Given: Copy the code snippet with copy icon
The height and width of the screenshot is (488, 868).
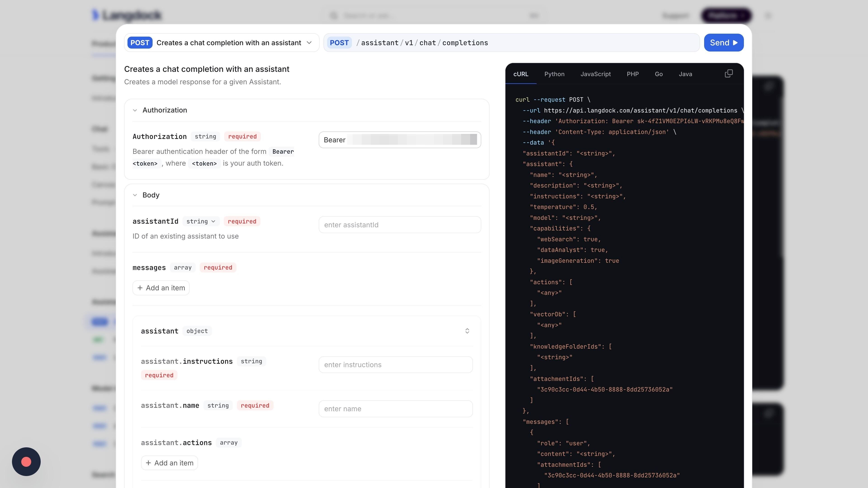Looking at the screenshot, I should pos(729,73).
